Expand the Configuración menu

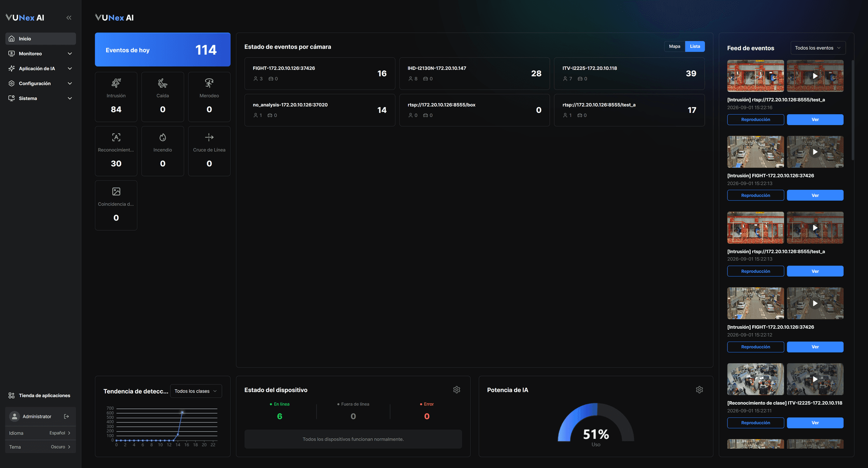pos(70,84)
